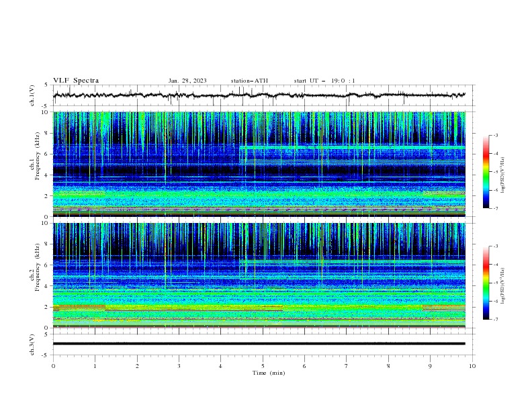Click the "ch.2 Frequency (kHz)" axis label

(34, 267)
